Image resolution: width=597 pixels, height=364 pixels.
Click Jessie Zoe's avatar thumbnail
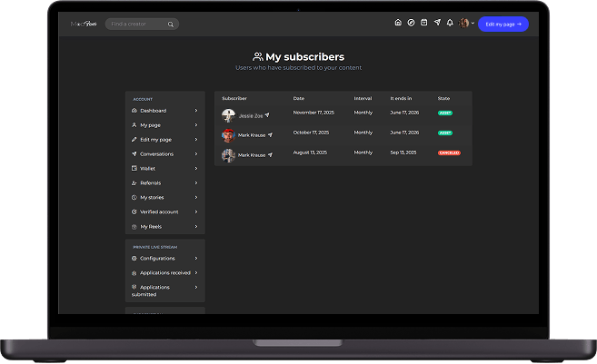(x=228, y=115)
